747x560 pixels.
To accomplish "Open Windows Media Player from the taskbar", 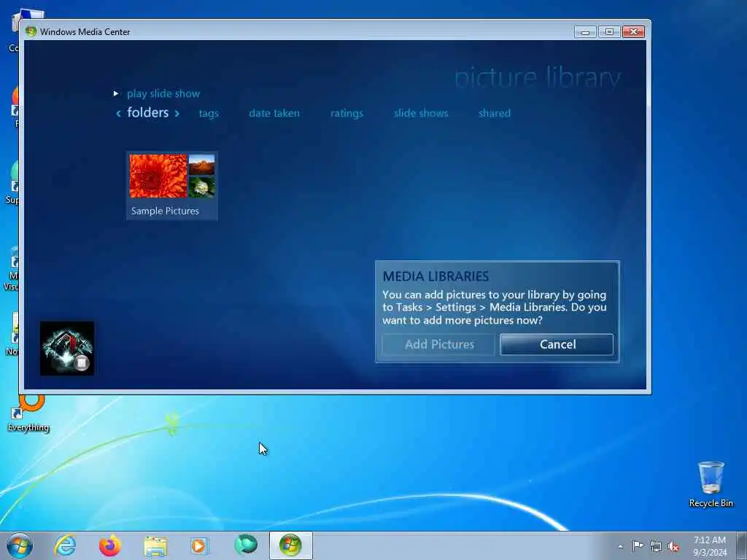I will (199, 545).
